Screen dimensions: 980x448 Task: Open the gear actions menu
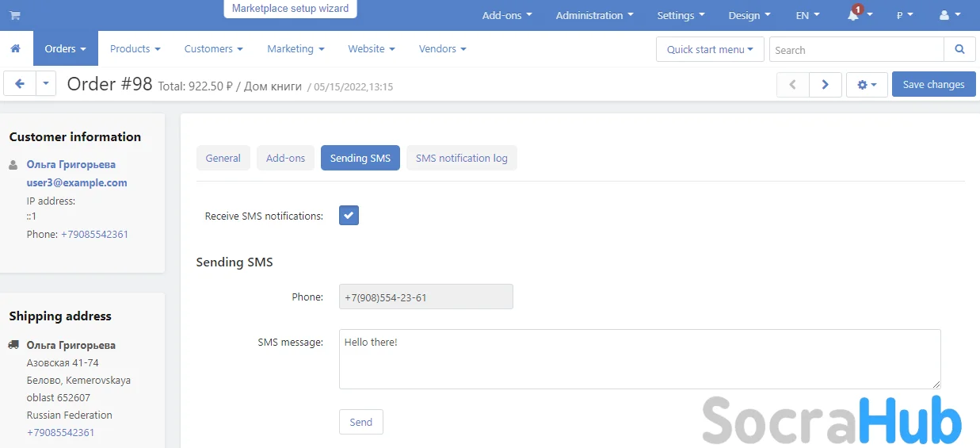pos(866,85)
